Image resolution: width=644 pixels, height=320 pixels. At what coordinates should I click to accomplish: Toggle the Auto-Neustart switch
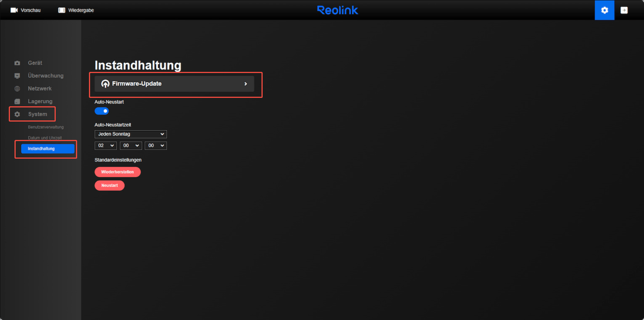click(x=102, y=111)
